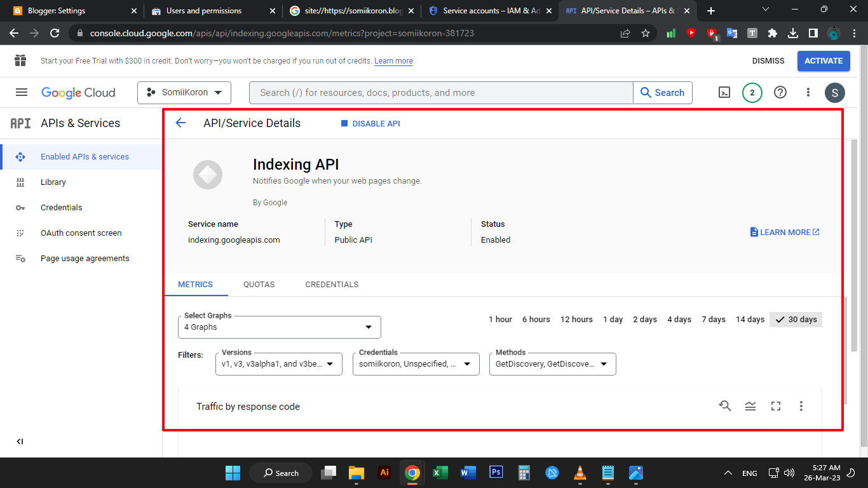Switch to the Credentials tab
Screen dimensions: 868x488
pos(332,285)
